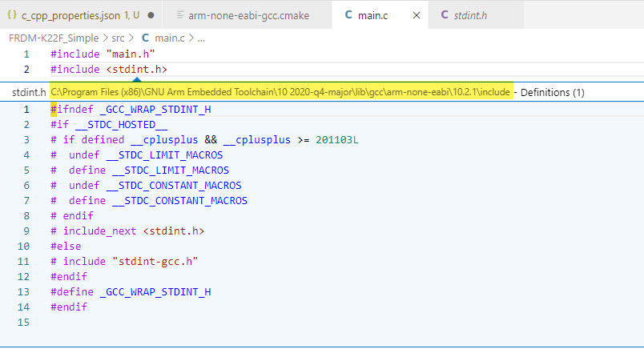Click the highlighted toolchain include path
This screenshot has height=349, width=644.
pyautogui.click(x=279, y=92)
